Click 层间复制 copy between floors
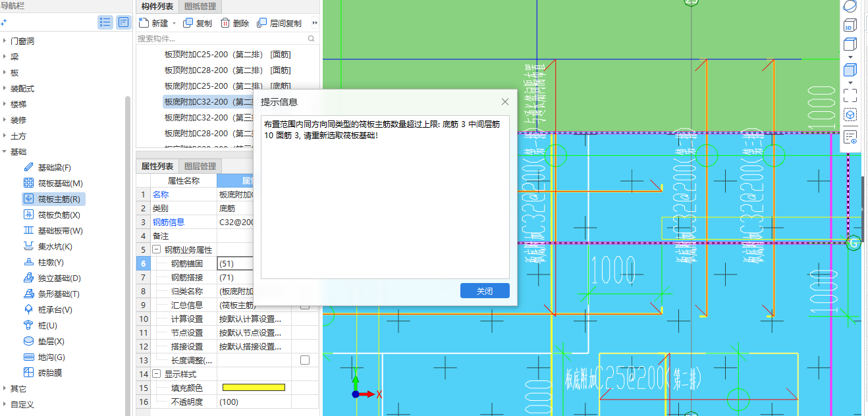 coord(279,23)
